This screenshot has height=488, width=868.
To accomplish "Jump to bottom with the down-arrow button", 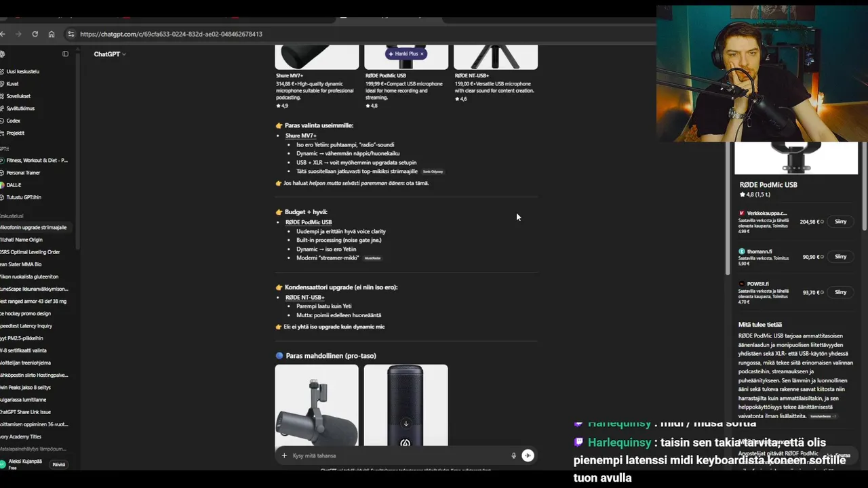I will [406, 424].
